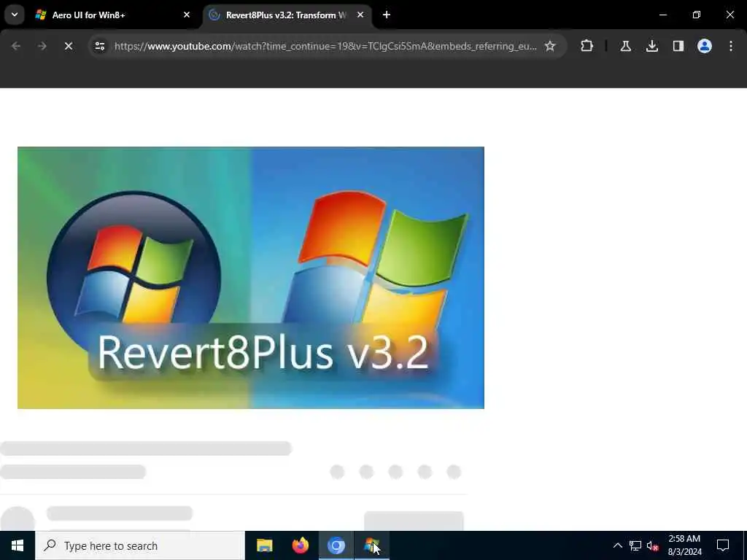Go back to the previous page
The height and width of the screenshot is (560, 747).
[16, 46]
